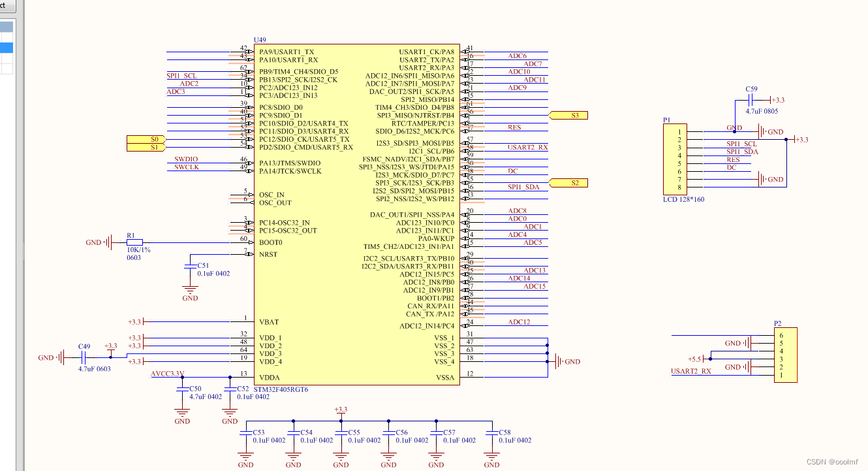Select capacitor C51 on NRST
Screen dimensions: 868x471
click(190, 267)
